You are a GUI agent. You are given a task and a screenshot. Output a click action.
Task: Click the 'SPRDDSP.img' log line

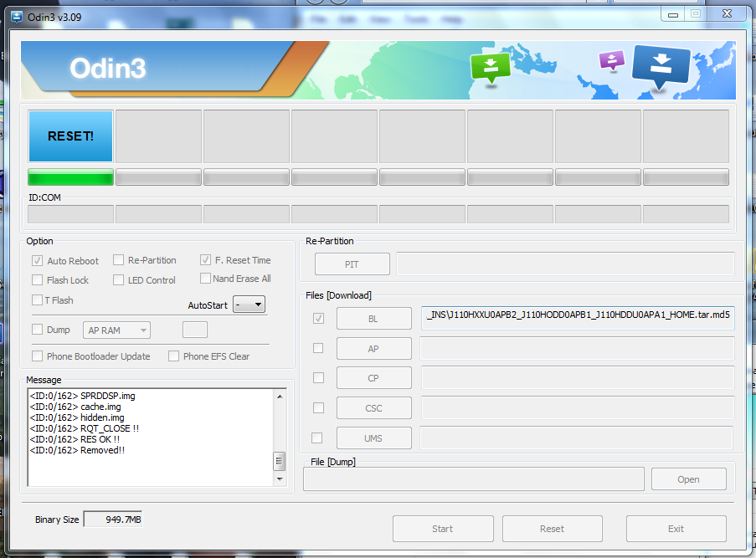point(82,396)
